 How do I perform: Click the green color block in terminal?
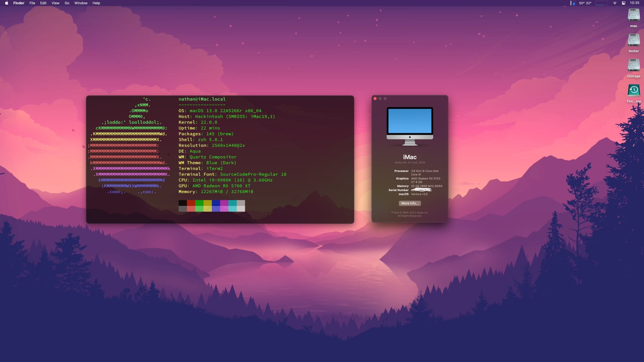[x=199, y=203]
